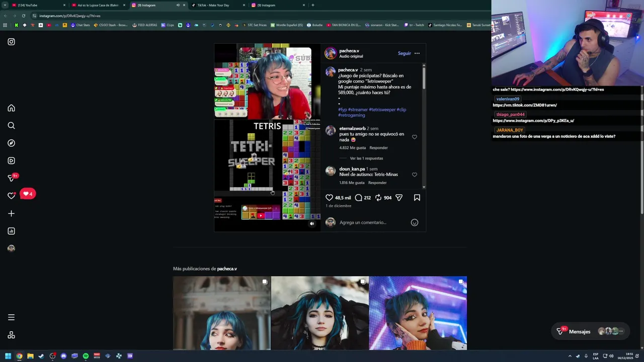Open valenivan09's TikTok link in chat
Screen dimensions: 644x362
tap(525, 105)
